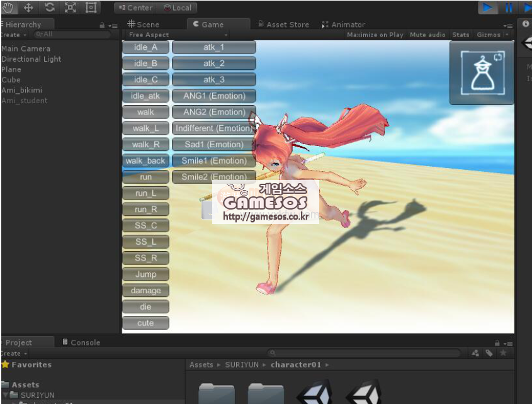Click the Inspector info icon

click(526, 23)
